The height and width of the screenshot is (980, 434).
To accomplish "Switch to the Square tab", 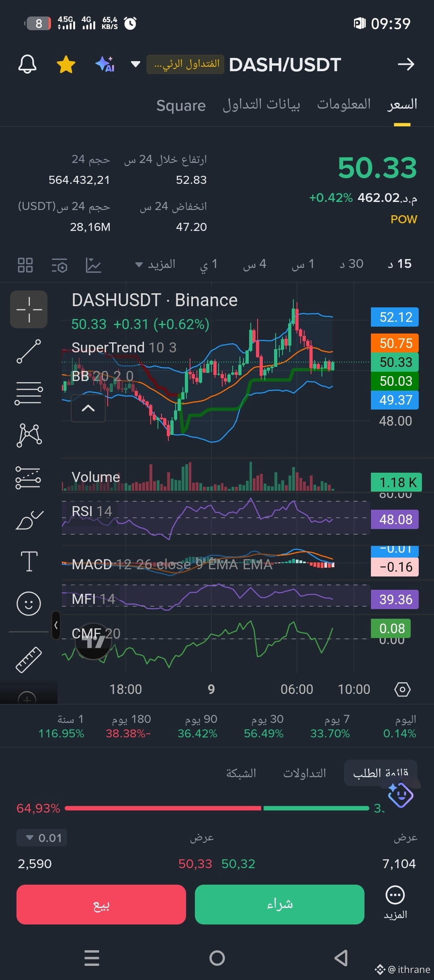I will pyautogui.click(x=181, y=105).
